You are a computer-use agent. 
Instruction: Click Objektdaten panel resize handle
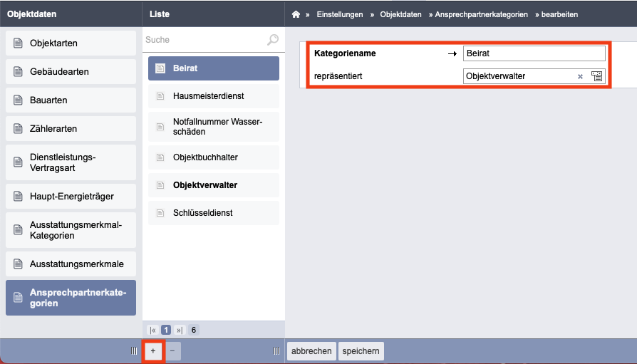coord(134,351)
